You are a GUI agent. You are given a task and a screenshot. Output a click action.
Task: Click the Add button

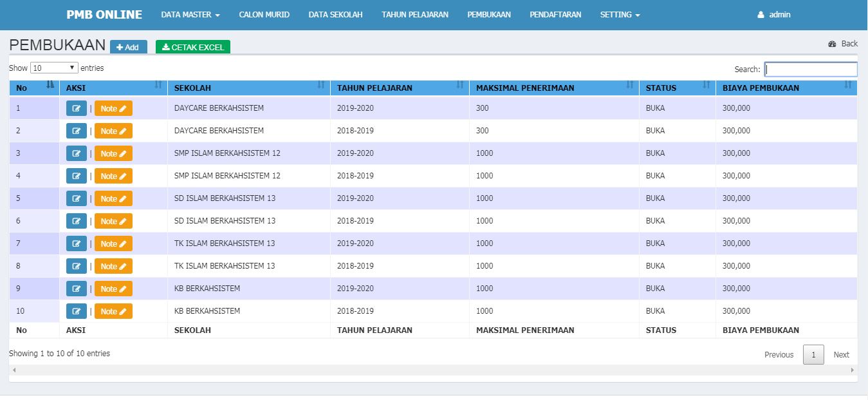128,47
